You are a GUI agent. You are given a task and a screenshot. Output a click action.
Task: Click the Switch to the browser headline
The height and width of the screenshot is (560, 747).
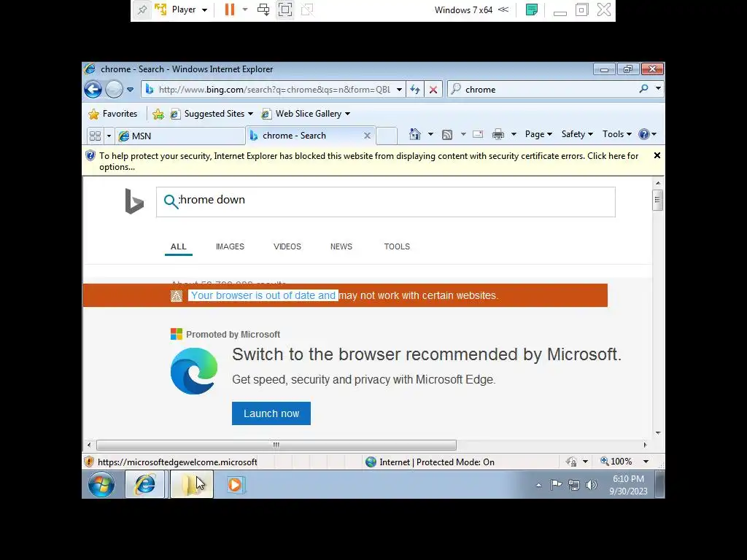click(x=426, y=354)
